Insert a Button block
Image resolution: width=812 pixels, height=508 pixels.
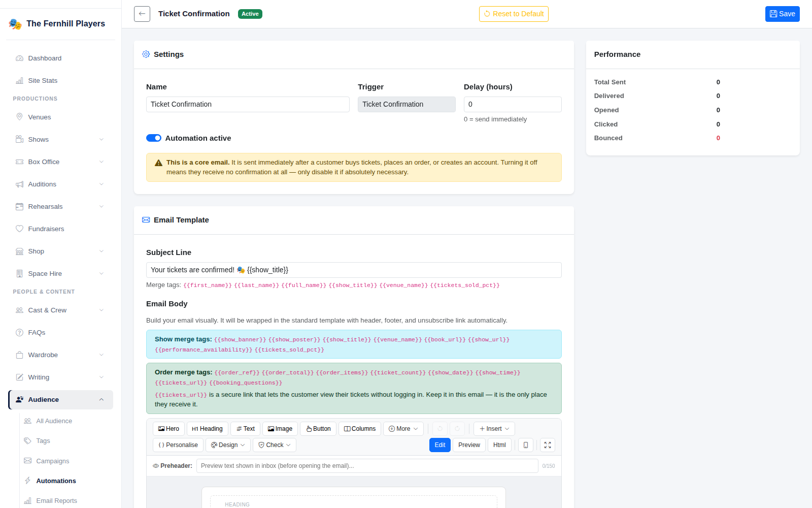point(318,429)
